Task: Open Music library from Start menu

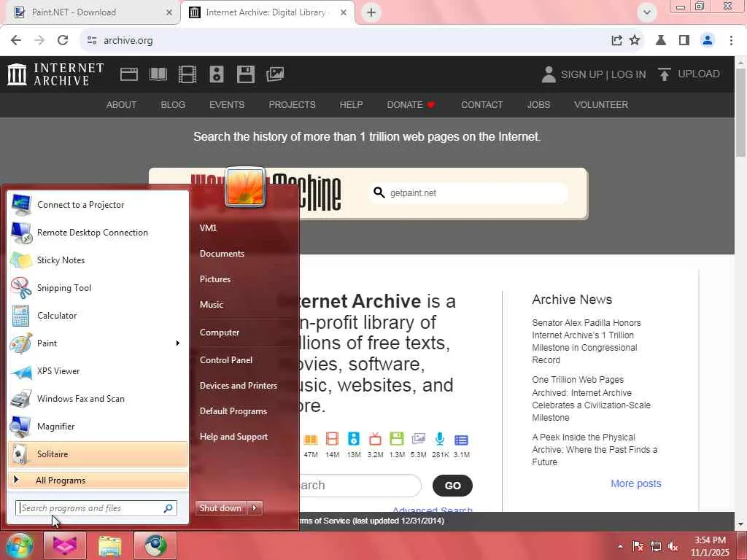Action: (212, 305)
